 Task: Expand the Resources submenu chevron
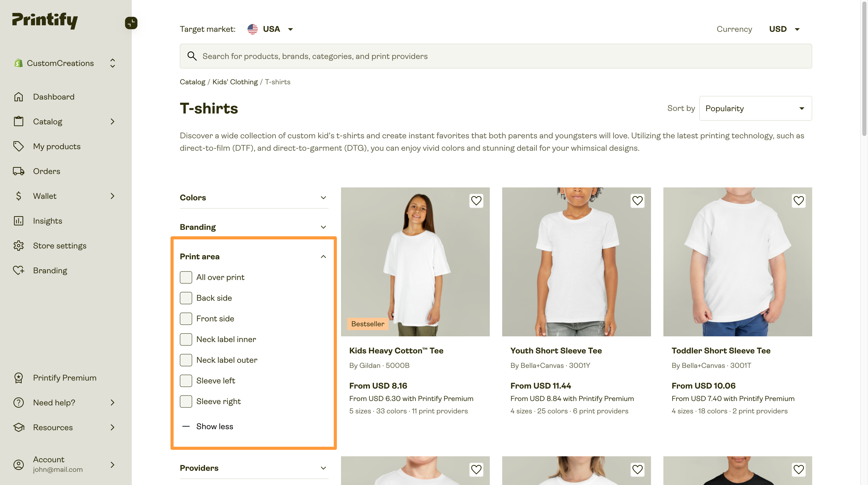tap(113, 427)
